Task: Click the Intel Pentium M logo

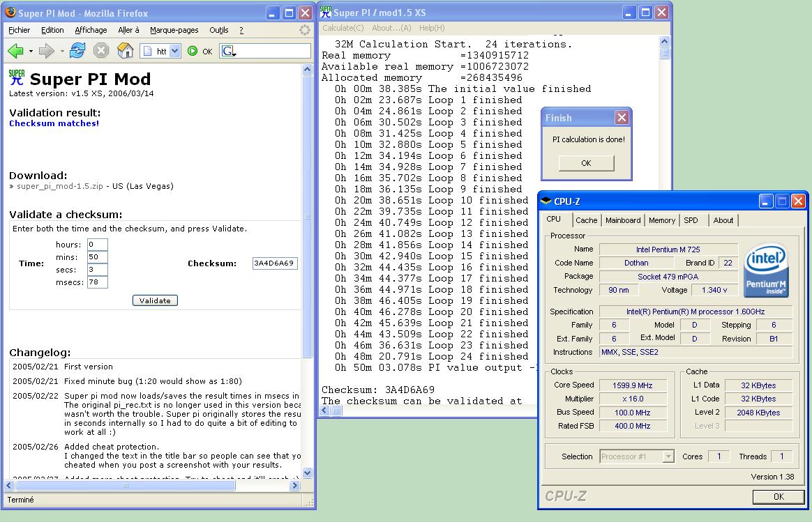Action: pos(766,270)
